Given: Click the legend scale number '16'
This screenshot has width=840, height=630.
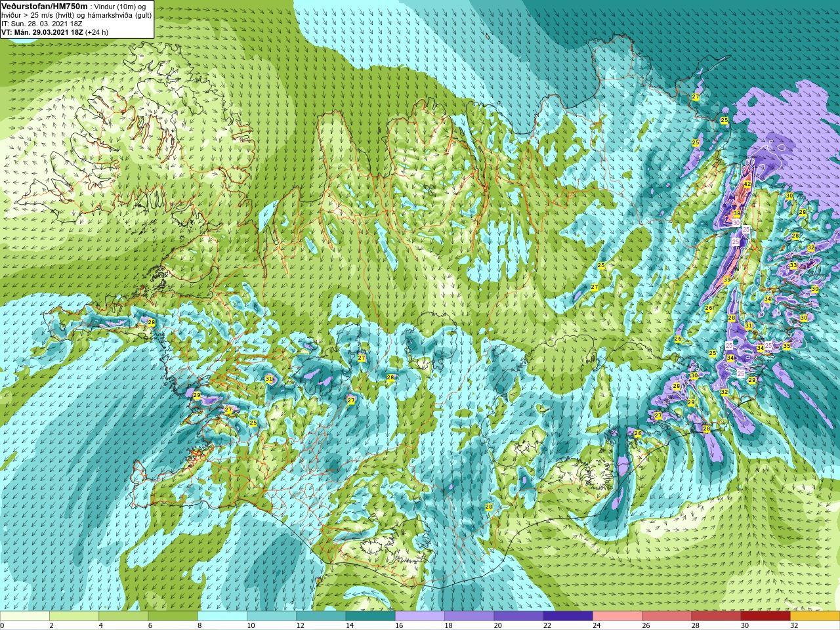Looking at the screenshot, I should pos(400,626).
